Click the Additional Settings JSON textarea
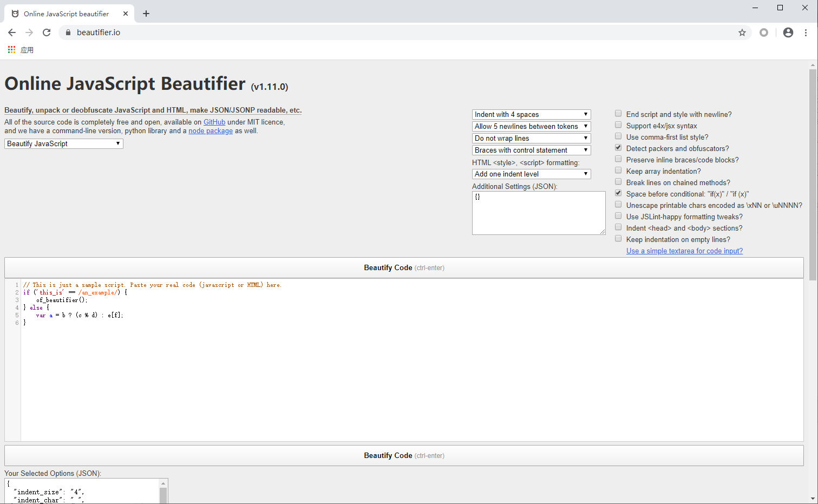This screenshot has height=504, width=818. coord(539,213)
